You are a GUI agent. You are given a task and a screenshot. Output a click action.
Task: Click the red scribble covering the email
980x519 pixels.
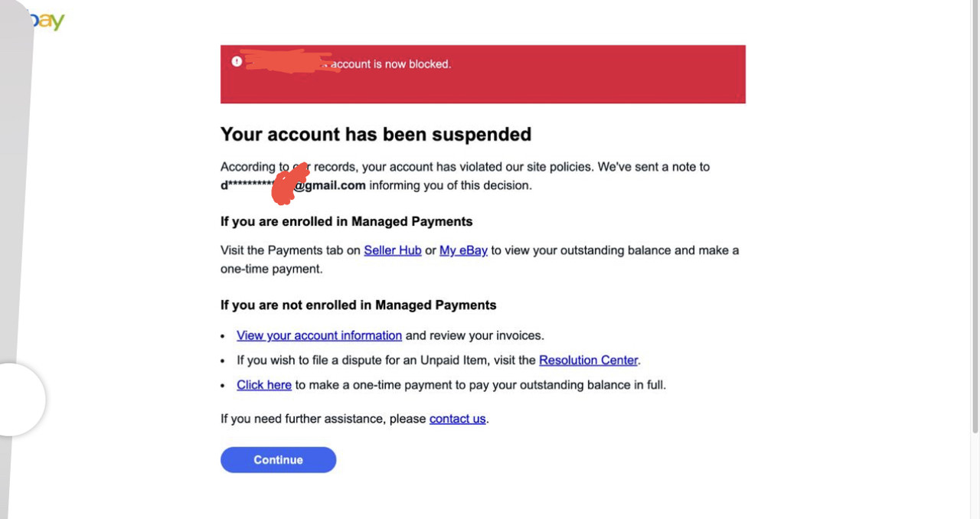tap(290, 184)
